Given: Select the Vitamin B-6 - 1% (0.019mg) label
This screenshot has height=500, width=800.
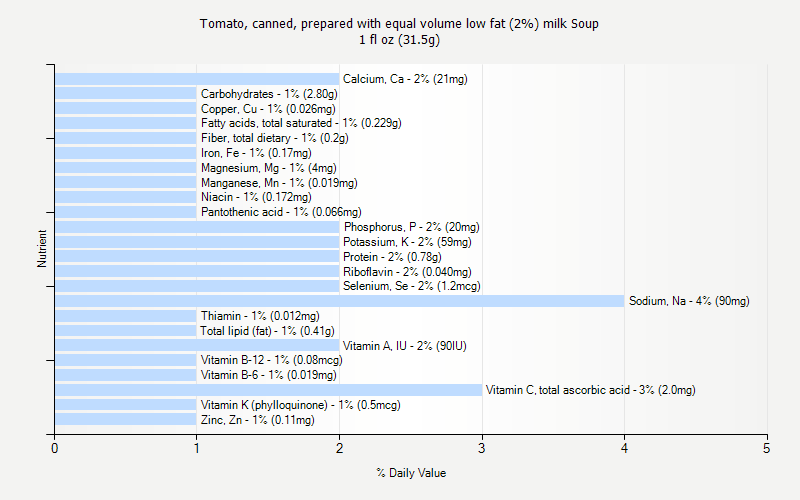Looking at the screenshot, I should 268,375.
